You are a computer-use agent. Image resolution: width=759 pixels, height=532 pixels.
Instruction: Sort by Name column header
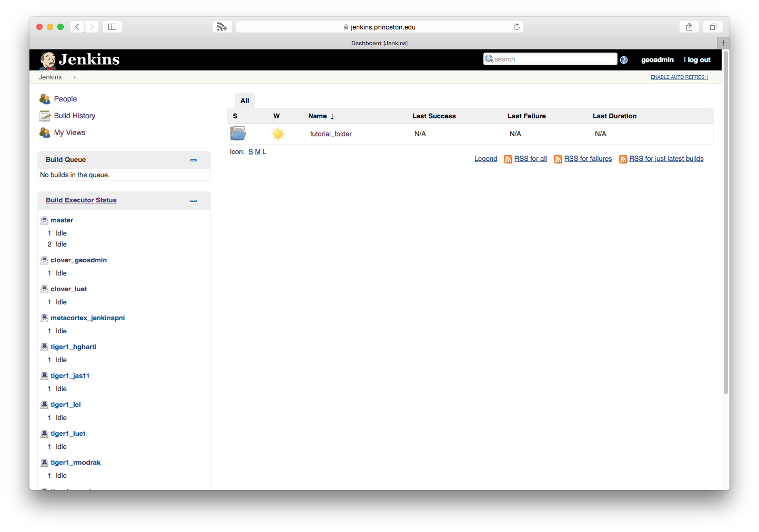click(x=321, y=116)
